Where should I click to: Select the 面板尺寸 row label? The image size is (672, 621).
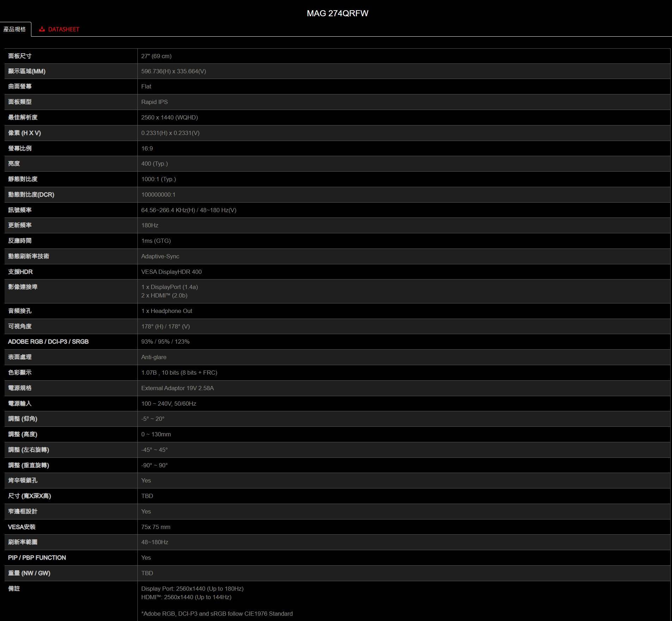pos(20,56)
